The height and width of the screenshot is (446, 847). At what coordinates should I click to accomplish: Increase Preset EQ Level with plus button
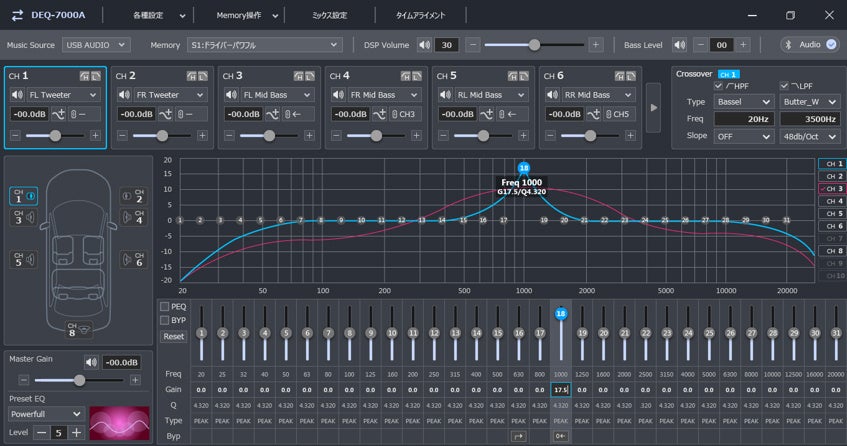[x=76, y=432]
